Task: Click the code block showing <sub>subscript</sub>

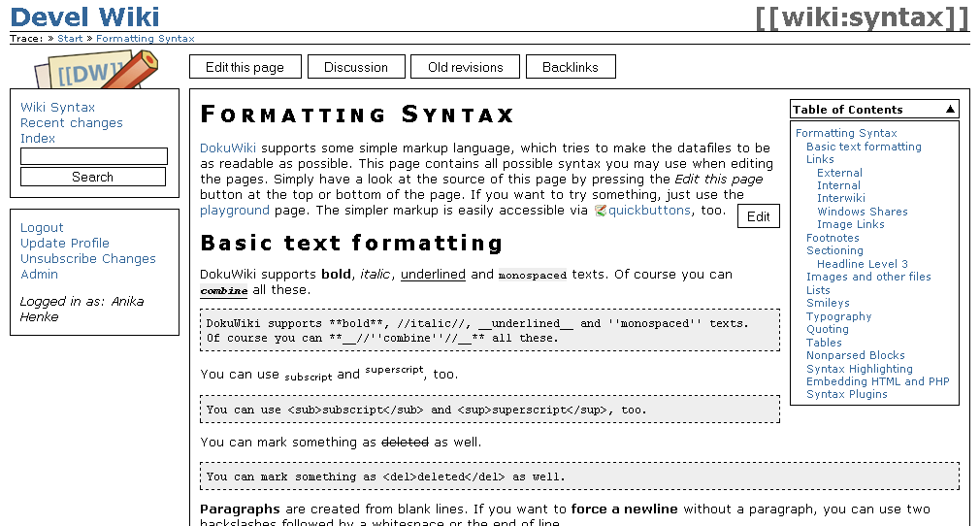Action: pos(490,410)
